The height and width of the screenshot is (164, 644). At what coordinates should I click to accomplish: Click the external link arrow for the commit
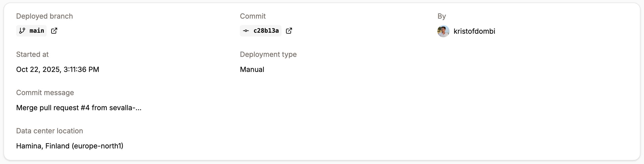point(289,31)
